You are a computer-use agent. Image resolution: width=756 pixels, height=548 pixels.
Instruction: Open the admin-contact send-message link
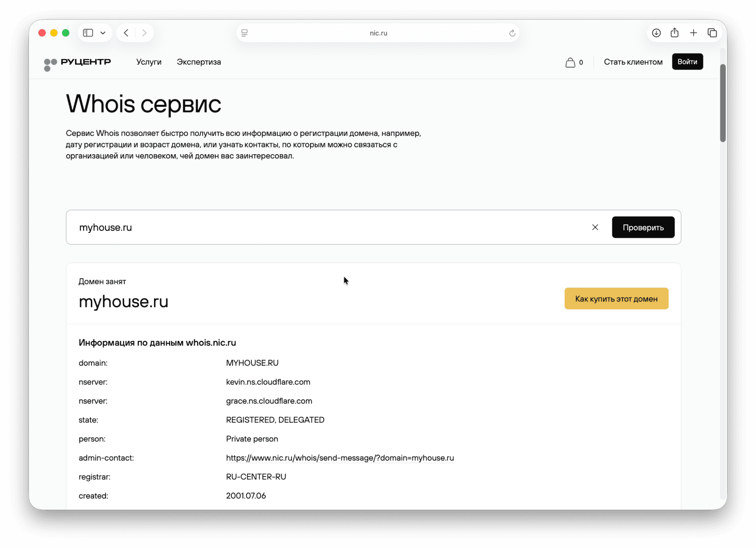point(340,458)
